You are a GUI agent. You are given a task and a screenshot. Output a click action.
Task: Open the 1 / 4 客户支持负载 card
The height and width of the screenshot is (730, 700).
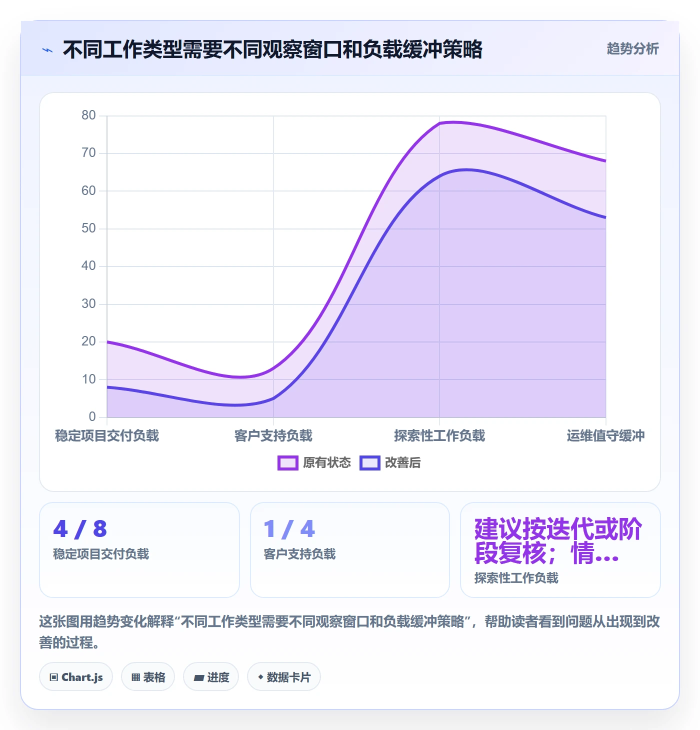coord(350,550)
